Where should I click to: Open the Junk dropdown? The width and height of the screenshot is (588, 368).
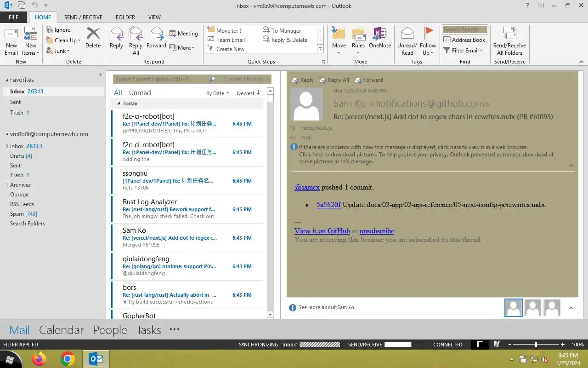pos(58,51)
